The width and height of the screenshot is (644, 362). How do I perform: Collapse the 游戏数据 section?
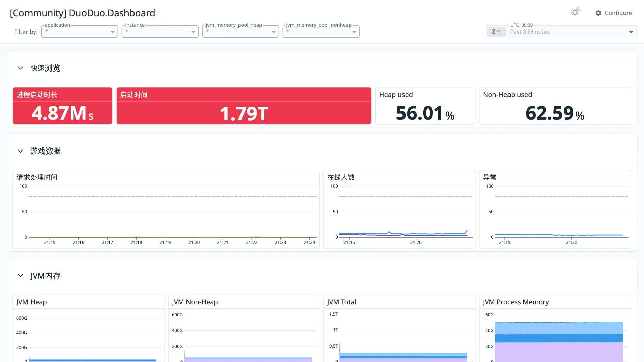click(20, 151)
